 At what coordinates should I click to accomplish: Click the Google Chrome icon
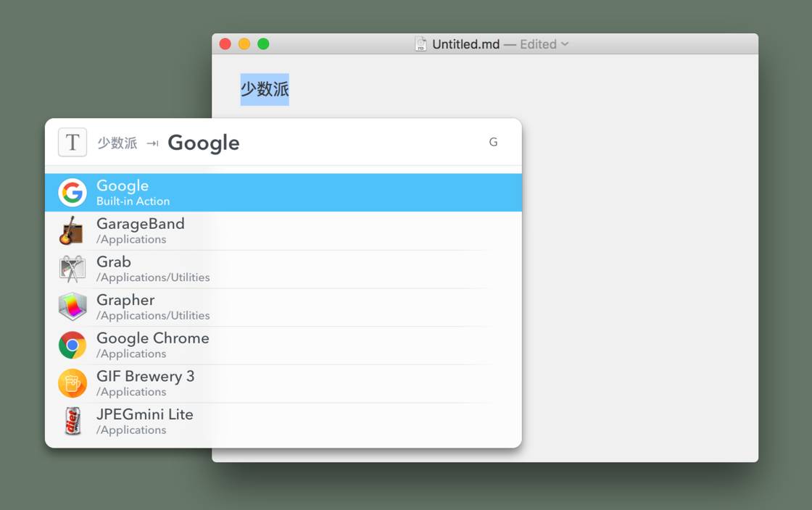click(x=72, y=345)
